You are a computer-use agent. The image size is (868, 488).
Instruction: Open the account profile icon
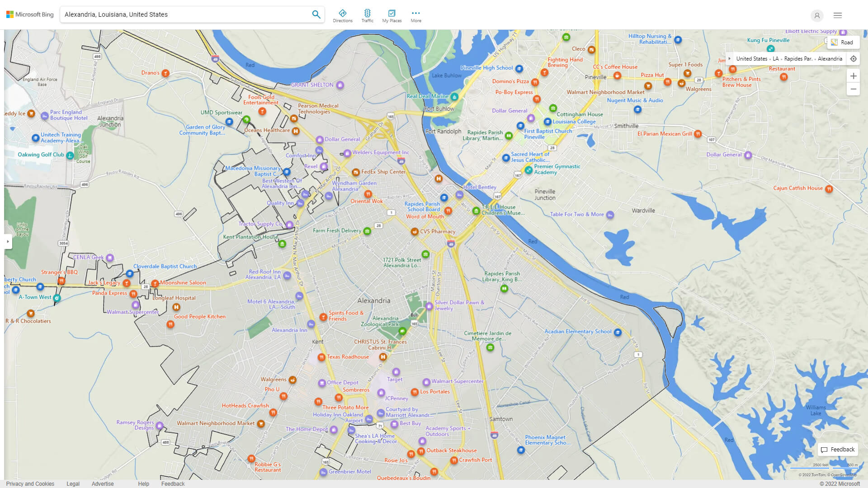(x=817, y=15)
